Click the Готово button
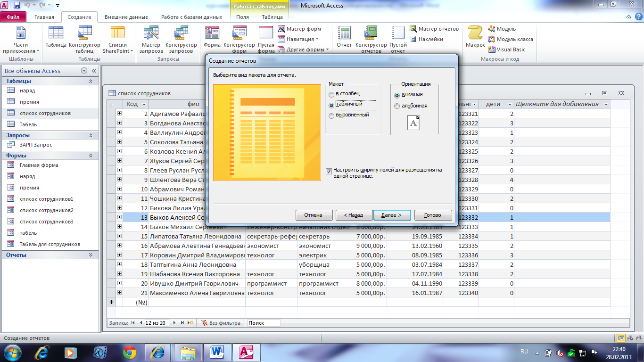Image resolution: width=644 pixels, height=362 pixels. (x=433, y=215)
